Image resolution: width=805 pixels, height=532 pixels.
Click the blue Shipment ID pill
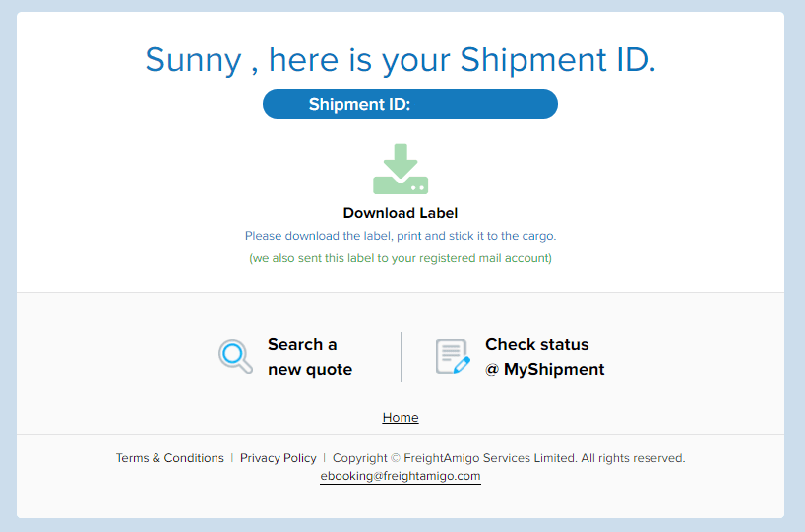pos(410,104)
